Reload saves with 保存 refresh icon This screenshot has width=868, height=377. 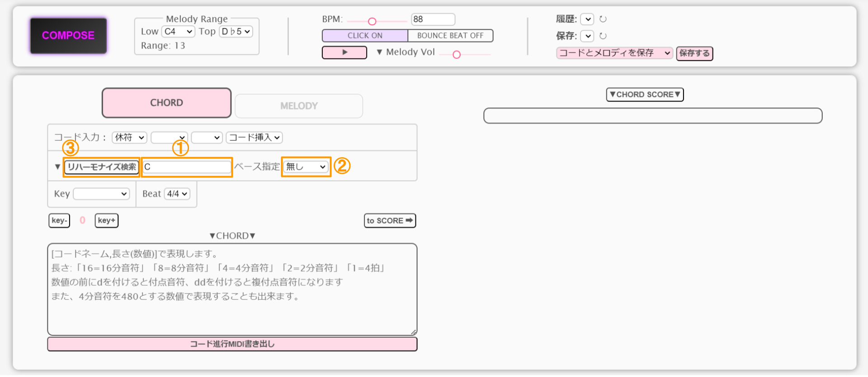(x=603, y=36)
